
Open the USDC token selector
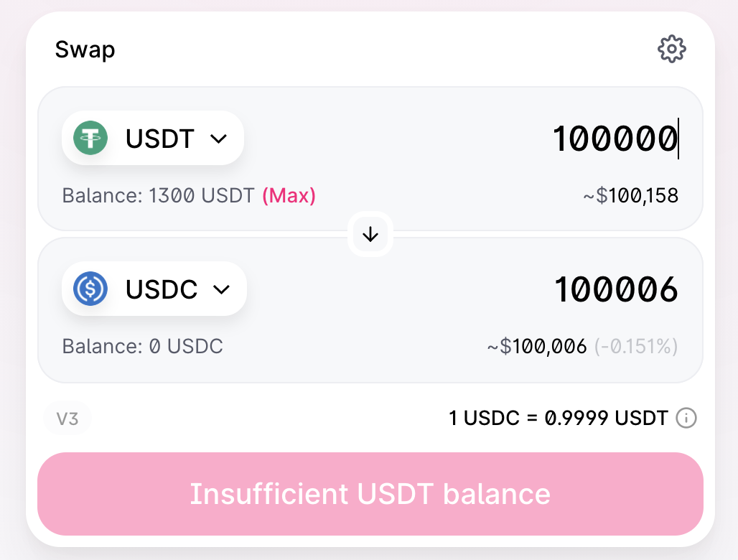(x=154, y=289)
